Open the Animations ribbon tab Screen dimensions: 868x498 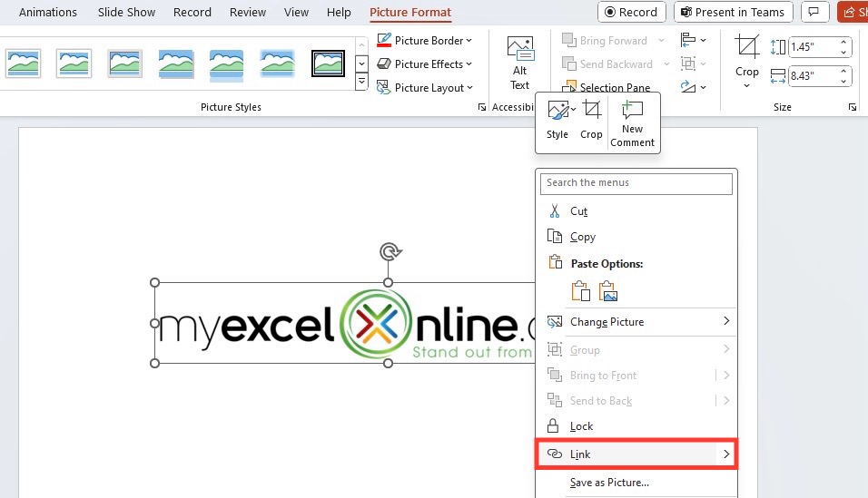tap(47, 12)
